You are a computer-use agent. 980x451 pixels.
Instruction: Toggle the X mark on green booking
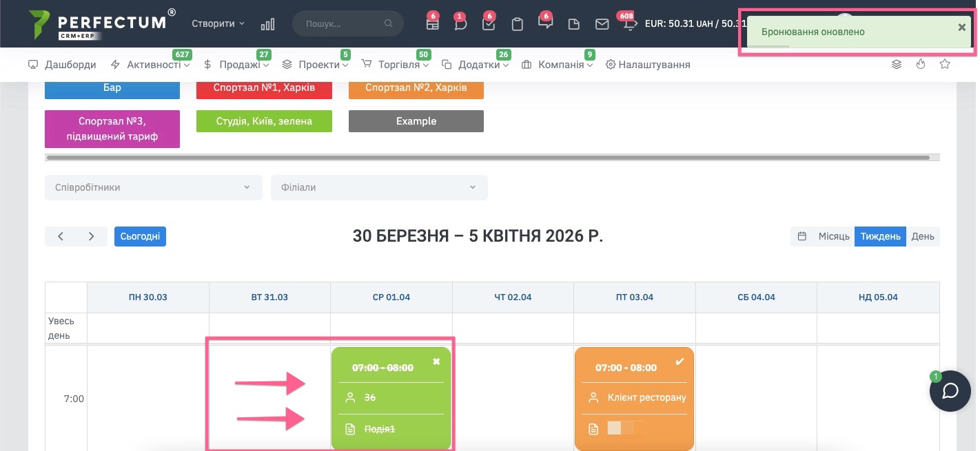436,361
